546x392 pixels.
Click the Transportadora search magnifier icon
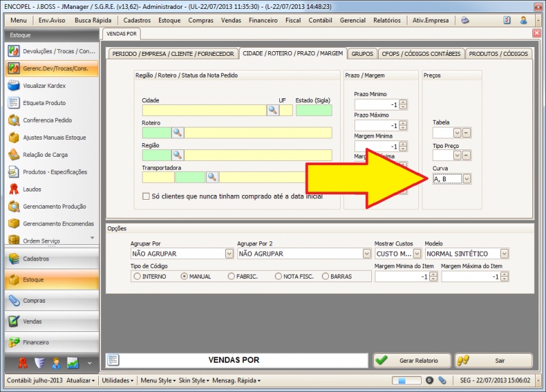coord(212,177)
